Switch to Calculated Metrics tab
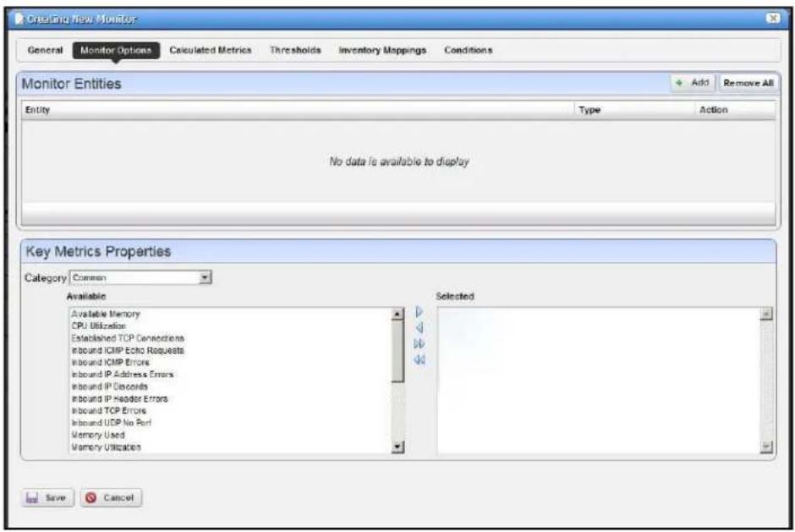Viewport: 795px width, 532px height. (211, 50)
